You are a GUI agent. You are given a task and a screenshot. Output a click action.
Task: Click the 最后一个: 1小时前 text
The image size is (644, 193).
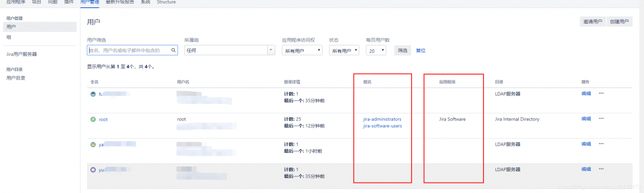pos(303,151)
